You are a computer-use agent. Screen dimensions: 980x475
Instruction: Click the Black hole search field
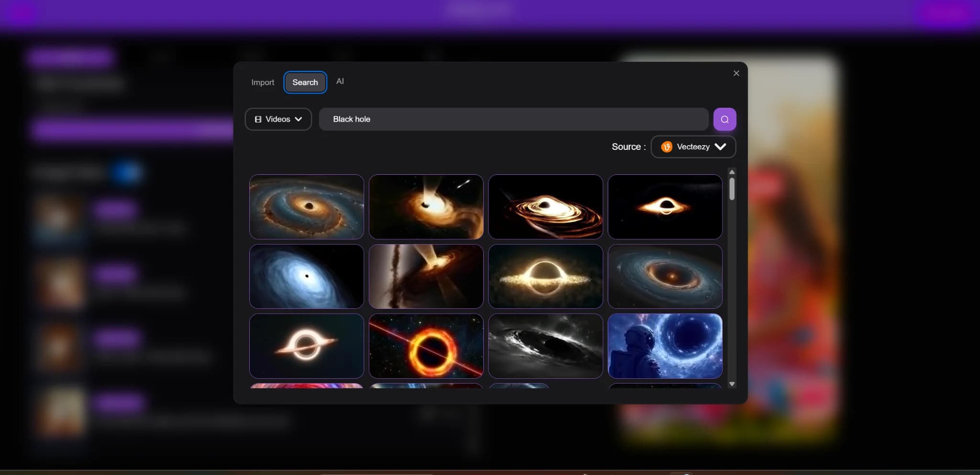coord(513,119)
